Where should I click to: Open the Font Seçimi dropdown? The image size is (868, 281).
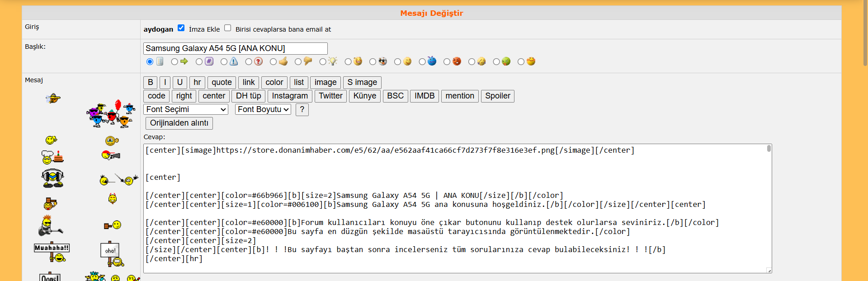(186, 109)
